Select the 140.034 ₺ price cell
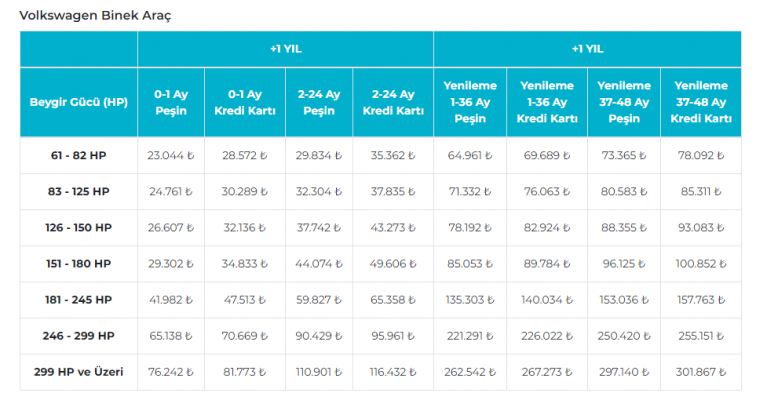 (547, 300)
